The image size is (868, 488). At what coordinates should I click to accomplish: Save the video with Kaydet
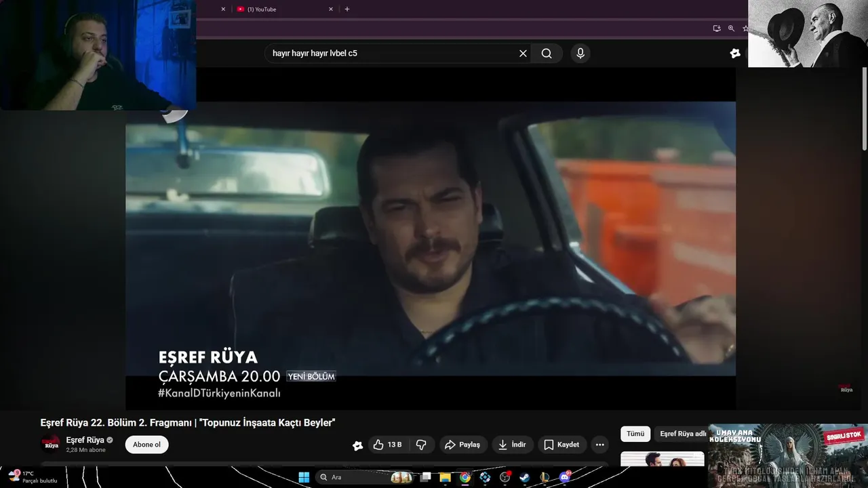point(562,445)
